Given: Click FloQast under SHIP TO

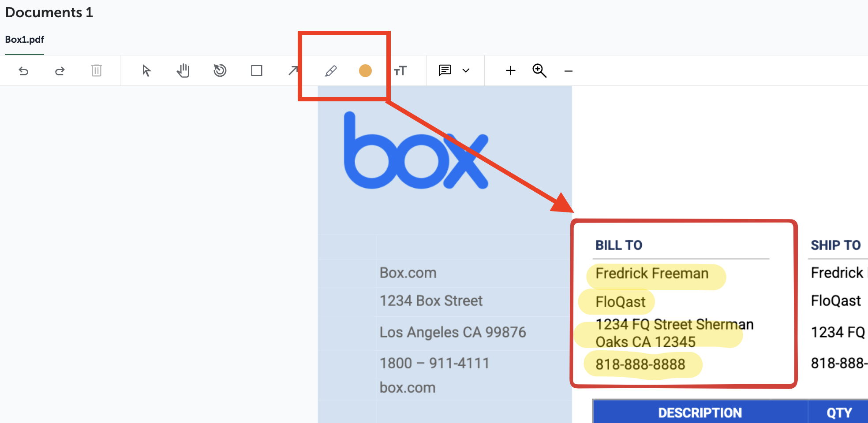Looking at the screenshot, I should point(836,301).
